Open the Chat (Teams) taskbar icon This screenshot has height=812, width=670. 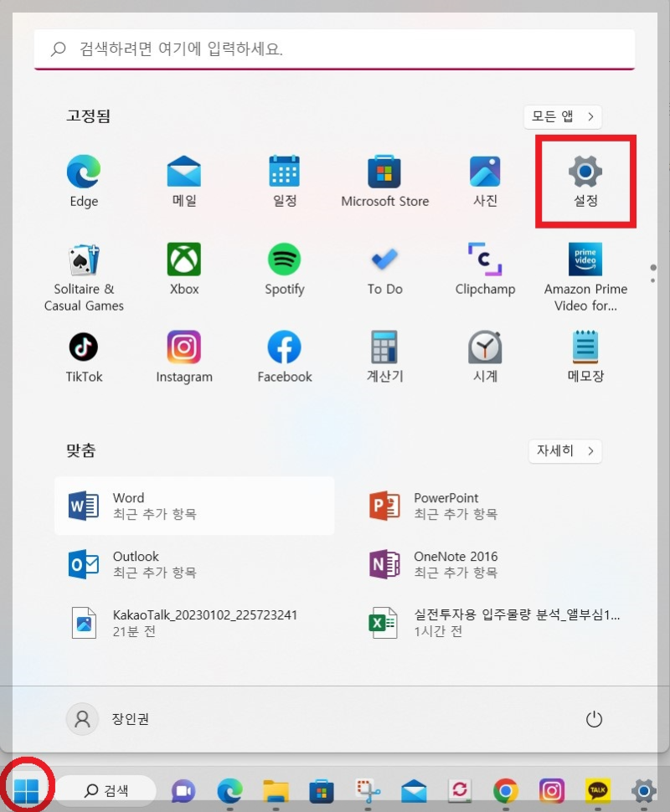click(x=183, y=791)
